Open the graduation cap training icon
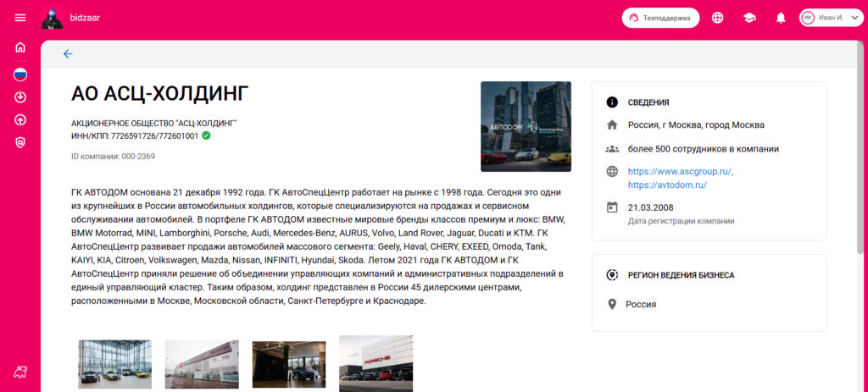The height and width of the screenshot is (392, 868). click(x=749, y=18)
